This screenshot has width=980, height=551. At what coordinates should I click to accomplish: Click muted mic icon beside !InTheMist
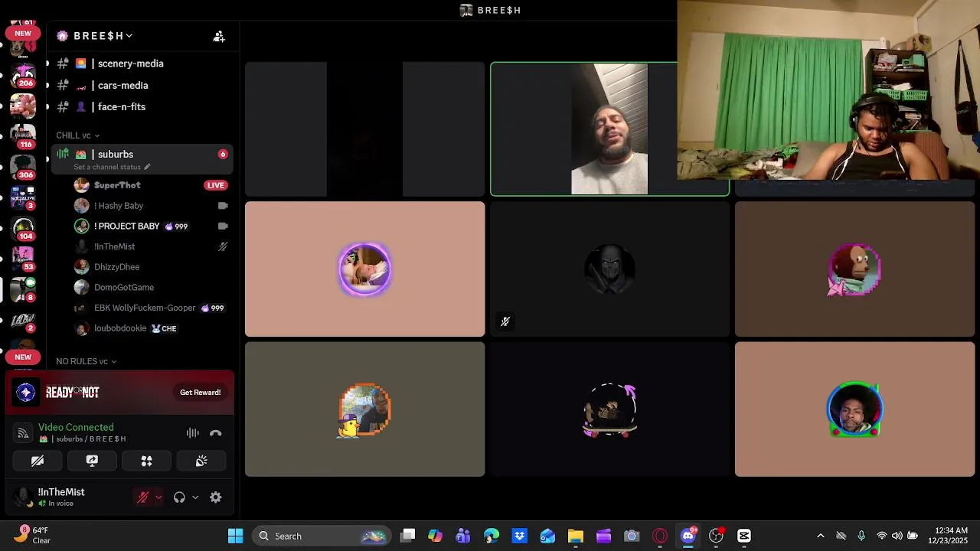223,246
